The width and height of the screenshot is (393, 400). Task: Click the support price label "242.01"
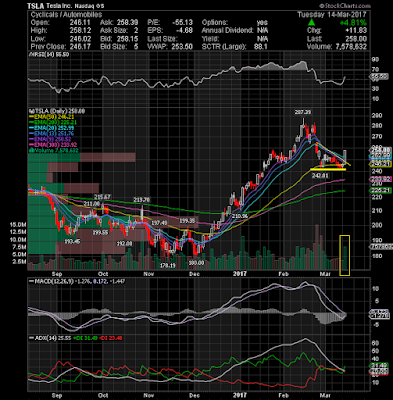pyautogui.click(x=320, y=175)
